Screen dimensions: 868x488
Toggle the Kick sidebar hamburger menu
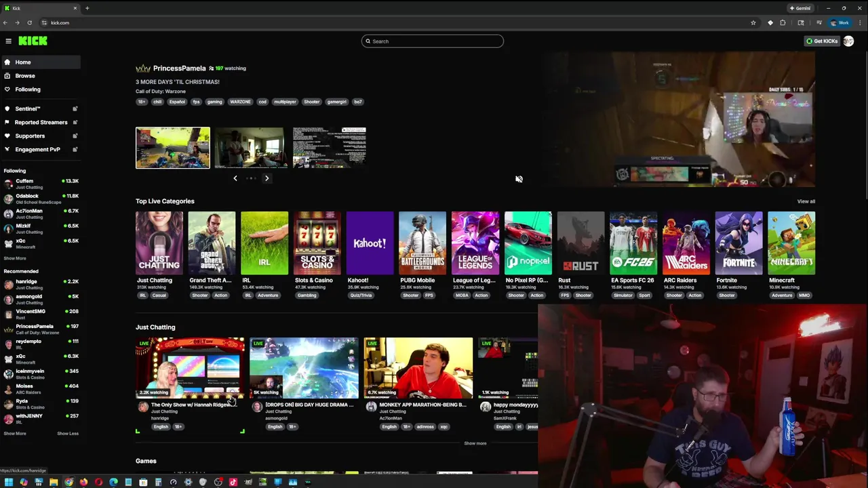click(x=8, y=41)
